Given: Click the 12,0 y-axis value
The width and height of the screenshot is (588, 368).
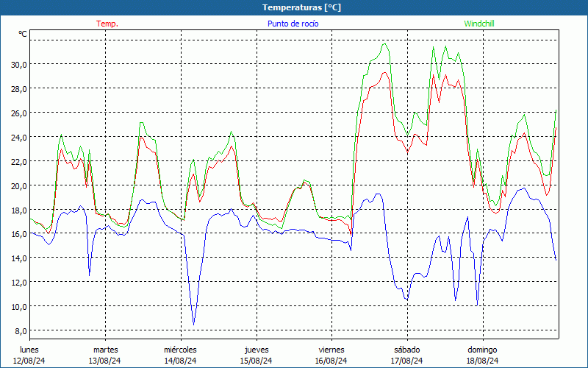Looking at the screenshot, I should point(19,283).
